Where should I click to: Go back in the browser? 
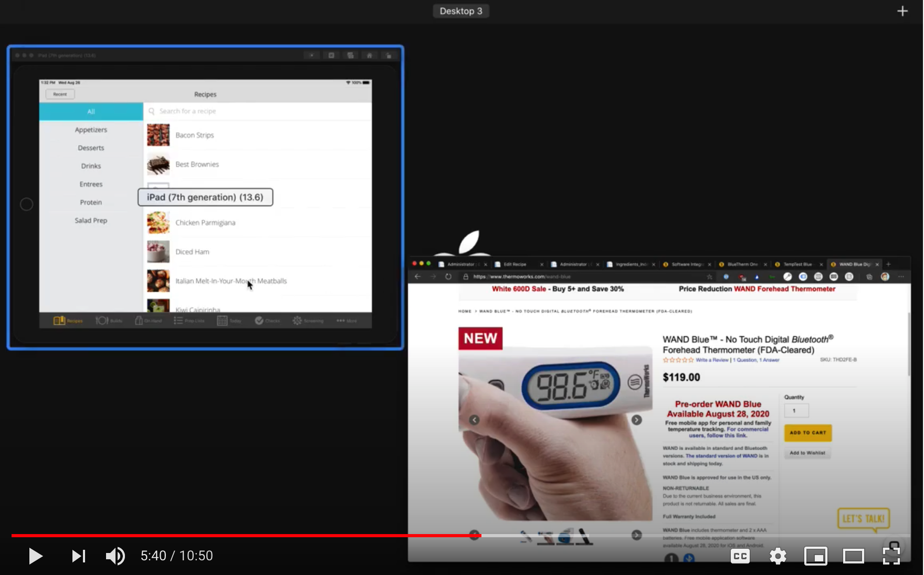(x=418, y=276)
